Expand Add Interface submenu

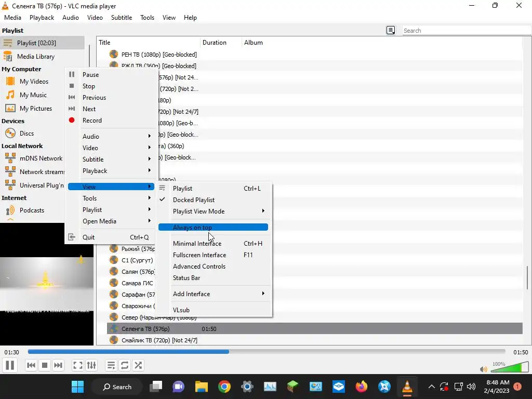(214, 294)
